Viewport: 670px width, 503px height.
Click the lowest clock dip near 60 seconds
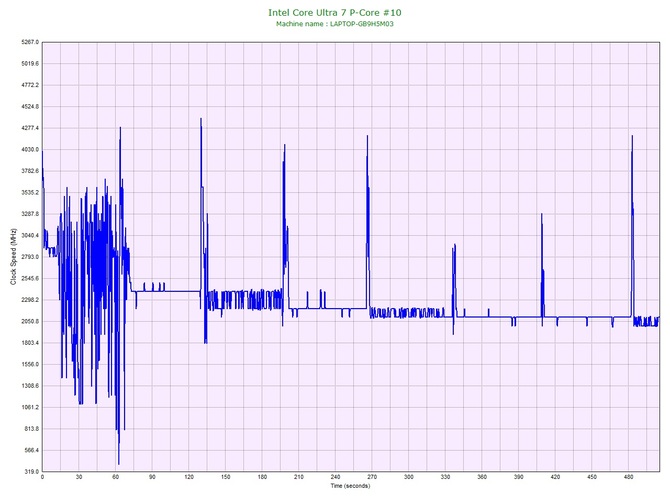(x=119, y=464)
